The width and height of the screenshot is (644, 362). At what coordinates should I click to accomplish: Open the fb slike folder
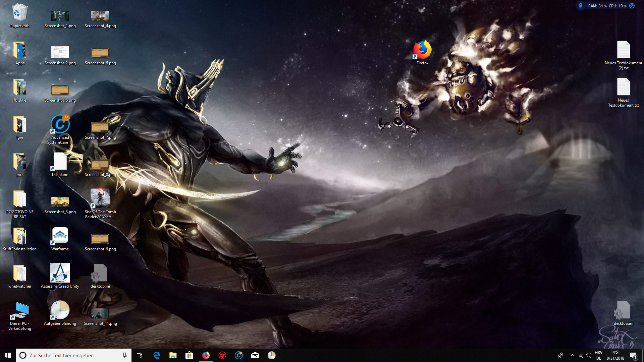(x=20, y=90)
